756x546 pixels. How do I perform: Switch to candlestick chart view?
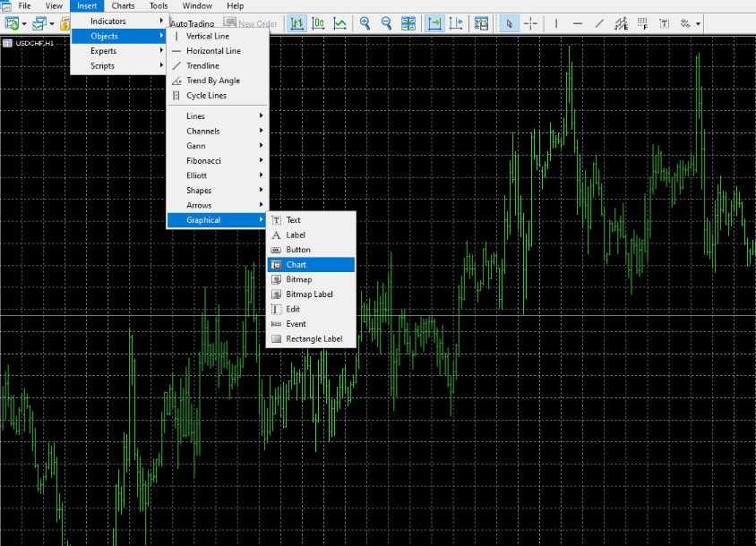click(318, 23)
